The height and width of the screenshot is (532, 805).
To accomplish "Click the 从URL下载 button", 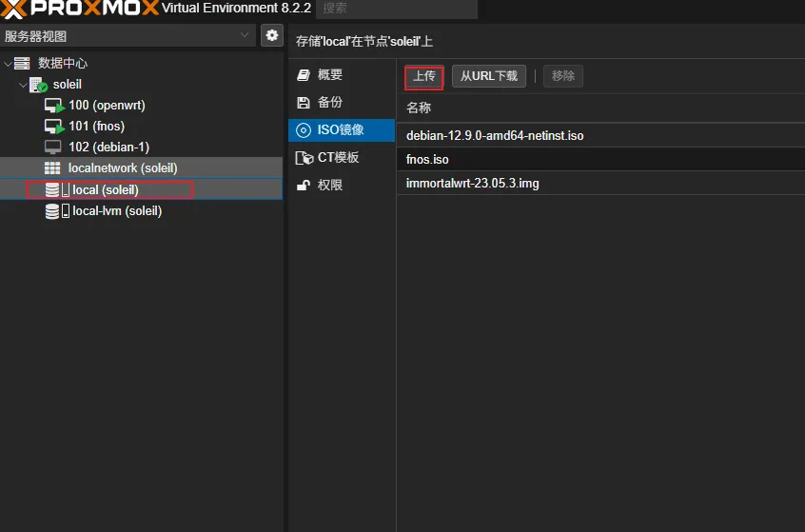I will [488, 76].
